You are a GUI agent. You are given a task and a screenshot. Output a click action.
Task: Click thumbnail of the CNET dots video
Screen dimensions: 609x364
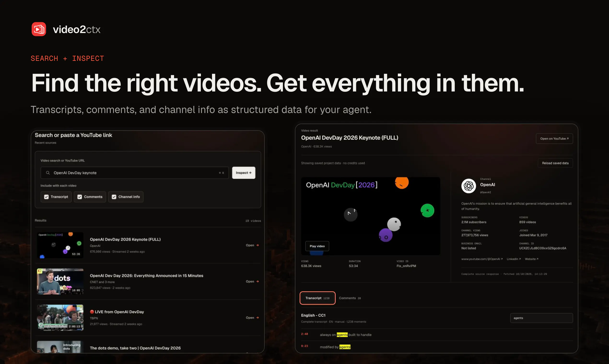coord(60,281)
